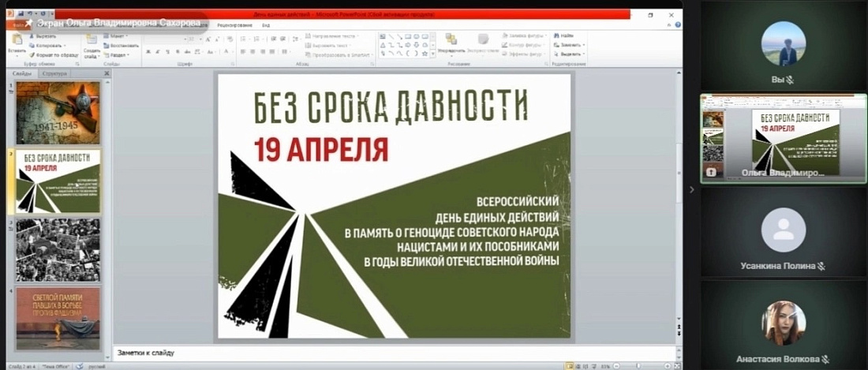Select the Triangle shape in gallery
The height and width of the screenshot is (370, 868).
point(383,45)
